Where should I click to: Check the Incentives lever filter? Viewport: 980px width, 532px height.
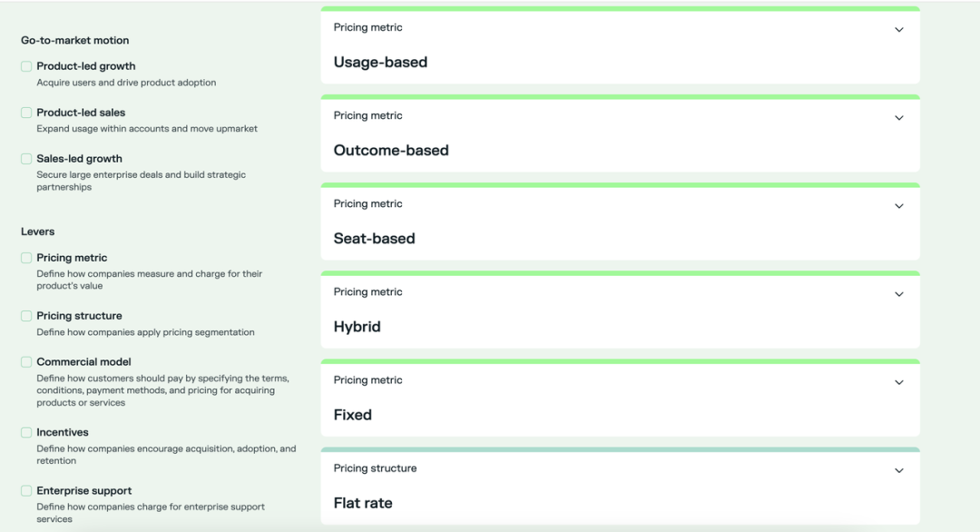tap(26, 433)
